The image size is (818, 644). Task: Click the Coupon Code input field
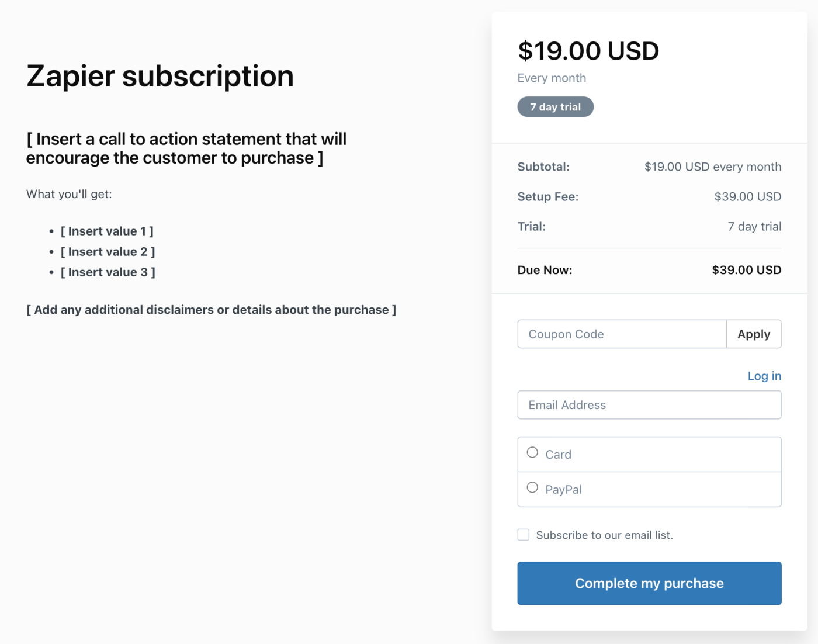pos(622,334)
